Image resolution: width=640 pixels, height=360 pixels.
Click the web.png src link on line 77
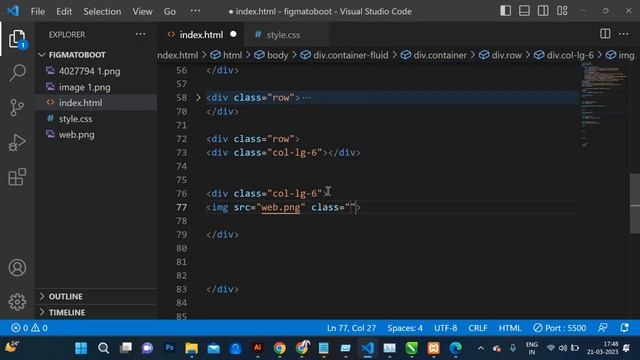click(281, 207)
